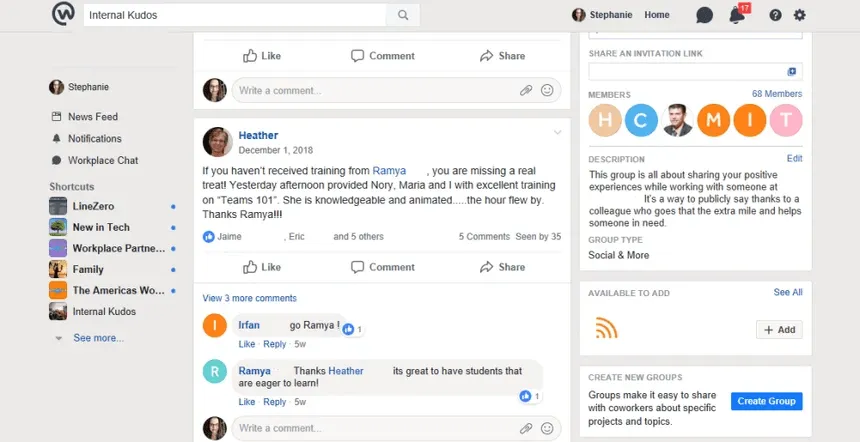Open the 68 Members link
Image resolution: width=860 pixels, height=442 pixels.
tap(777, 94)
